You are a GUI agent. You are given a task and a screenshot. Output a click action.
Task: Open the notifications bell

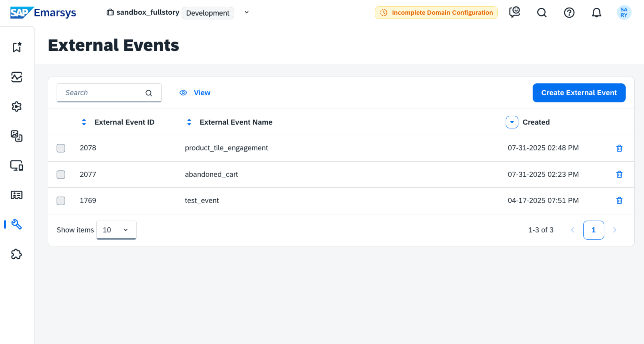tap(596, 12)
